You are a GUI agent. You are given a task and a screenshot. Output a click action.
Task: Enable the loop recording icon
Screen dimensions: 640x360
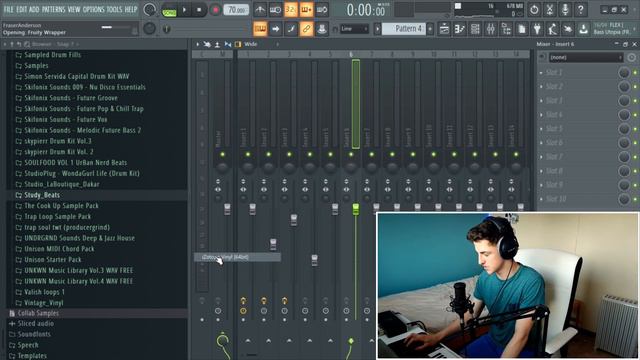coord(322,9)
